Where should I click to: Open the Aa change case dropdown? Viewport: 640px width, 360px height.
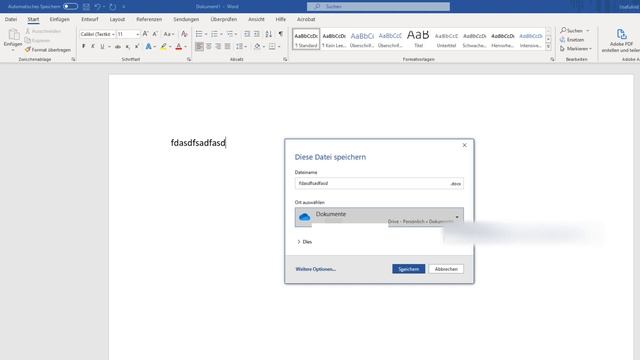[x=169, y=34]
